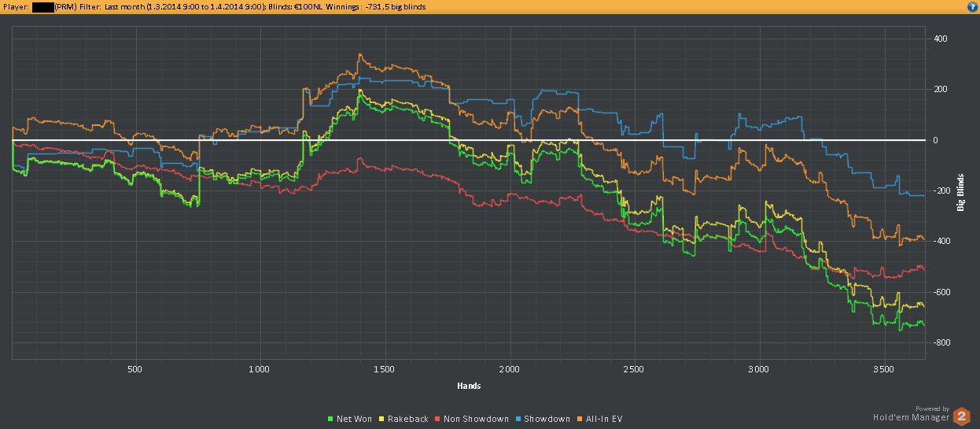Viewport: 980px width, 429px height.
Task: Click the yellow Rakeback legend swatch
Action: 382,420
